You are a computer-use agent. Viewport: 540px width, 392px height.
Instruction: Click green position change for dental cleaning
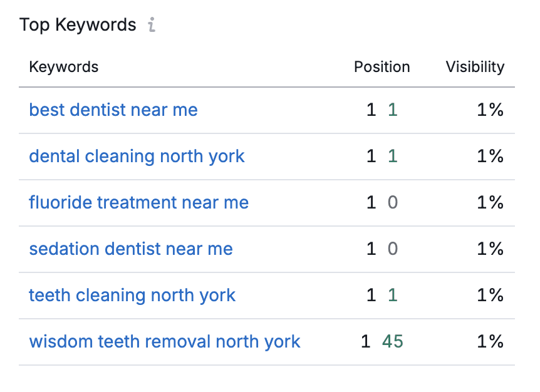pyautogui.click(x=393, y=157)
